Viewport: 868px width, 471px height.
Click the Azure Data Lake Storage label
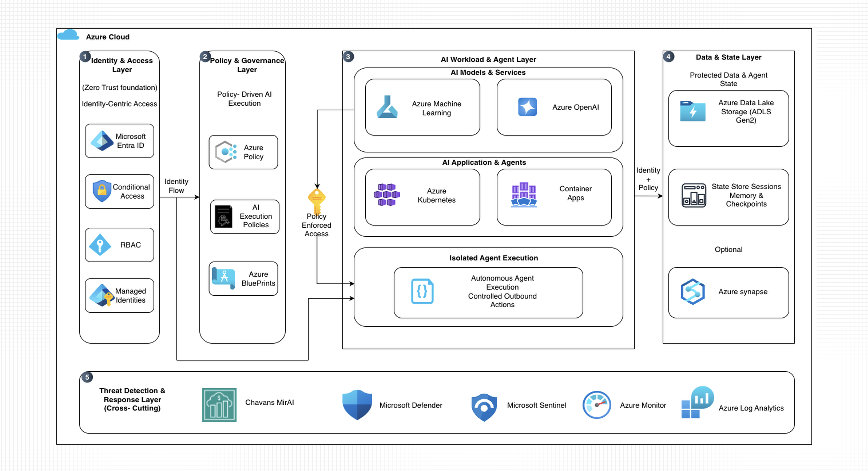[x=746, y=111]
